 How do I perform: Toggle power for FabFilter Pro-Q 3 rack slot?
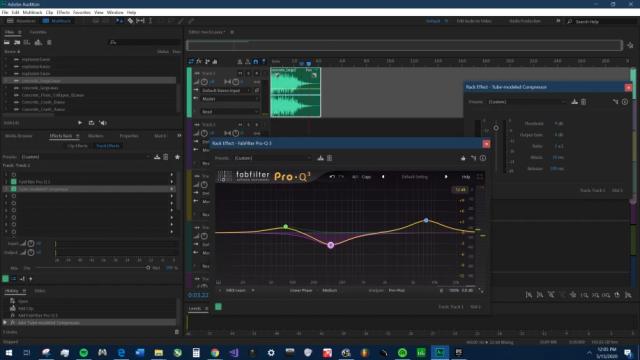[13, 182]
